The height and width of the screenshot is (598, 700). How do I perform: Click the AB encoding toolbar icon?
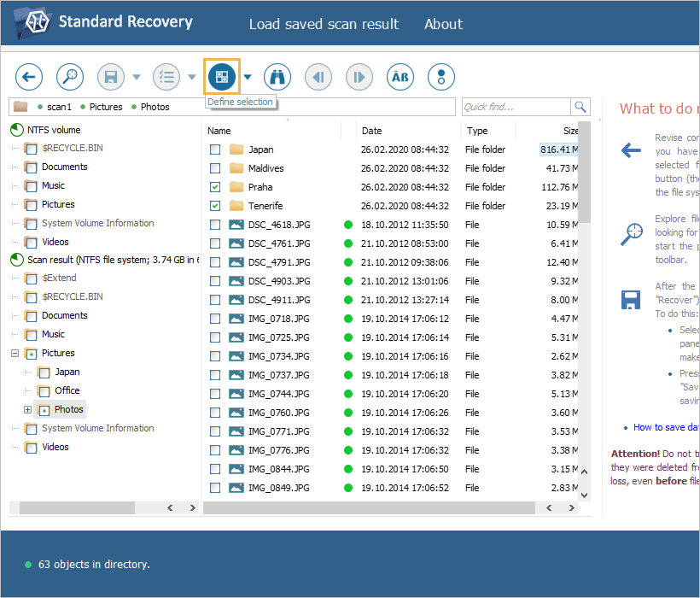400,77
